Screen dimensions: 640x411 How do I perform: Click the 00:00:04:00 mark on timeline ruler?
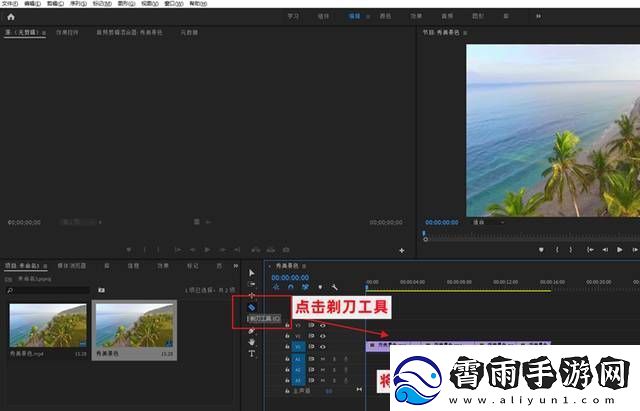(x=413, y=282)
